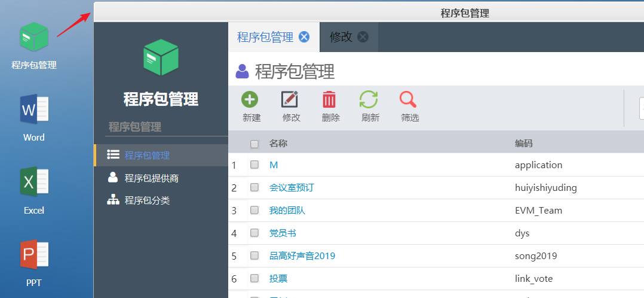The image size is (644, 298).
Task: Select the checkbox for row M
Action: (254, 165)
